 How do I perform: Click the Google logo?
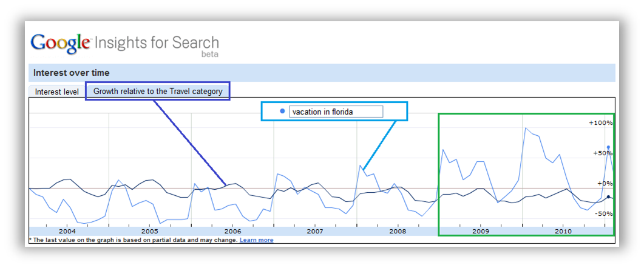click(x=61, y=44)
